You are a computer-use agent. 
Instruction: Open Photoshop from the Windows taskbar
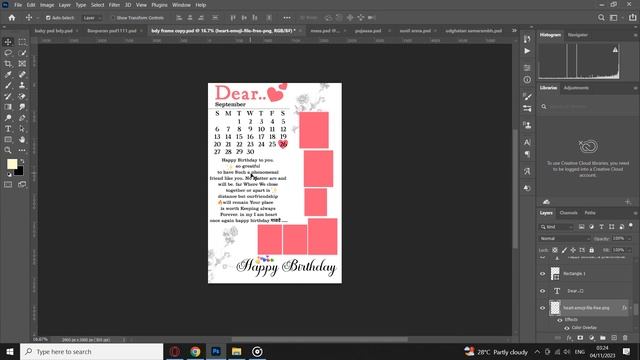pos(216,351)
